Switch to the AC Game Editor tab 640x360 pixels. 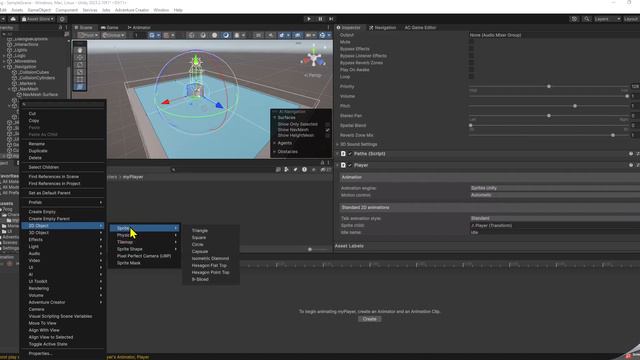420,27
